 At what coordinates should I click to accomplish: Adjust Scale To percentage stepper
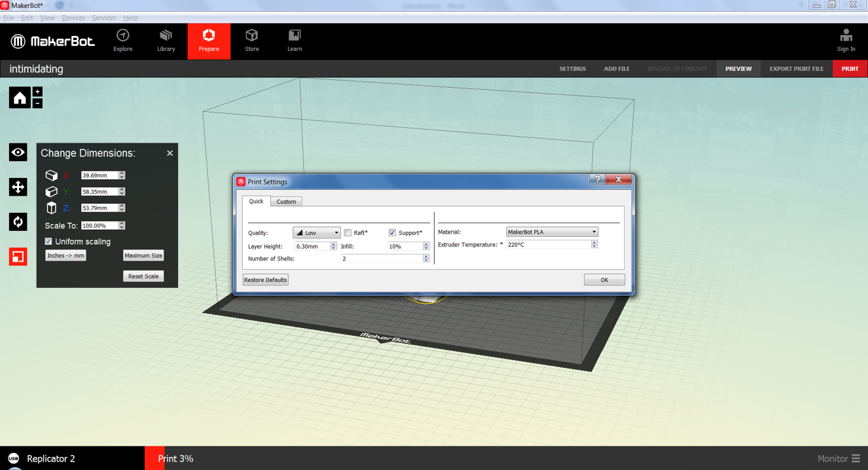(122, 225)
